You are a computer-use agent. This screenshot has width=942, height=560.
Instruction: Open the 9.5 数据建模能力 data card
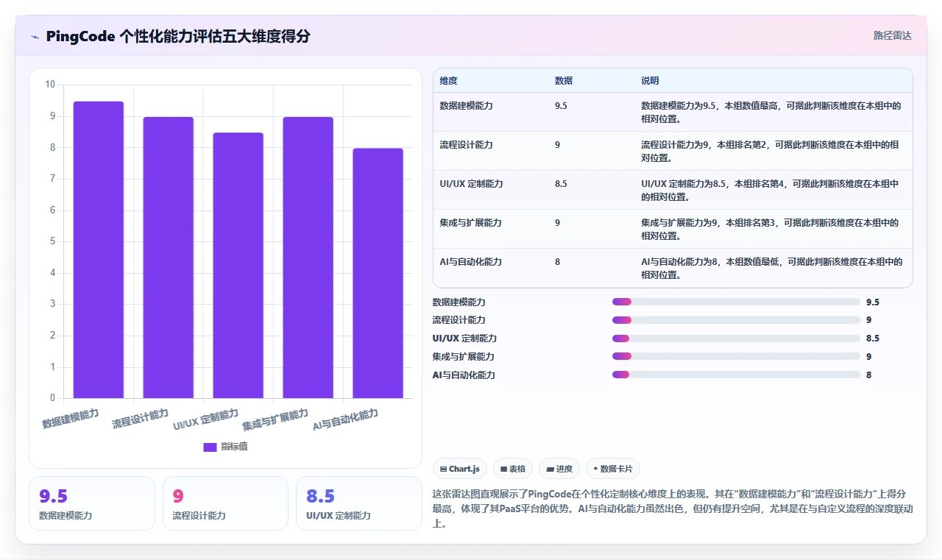(92, 503)
